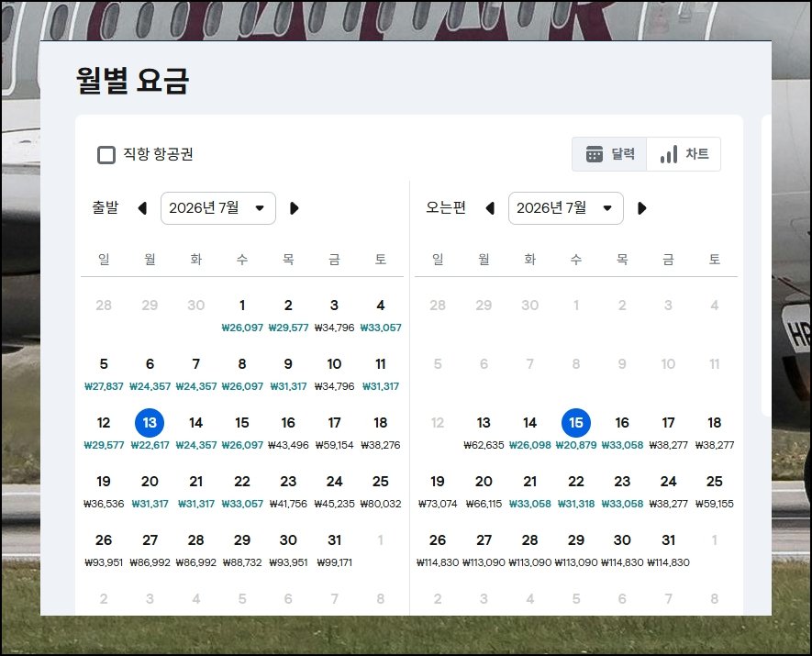Select departure July 17 priced ₩59,154
This screenshot has width=812, height=656.
pos(334,432)
